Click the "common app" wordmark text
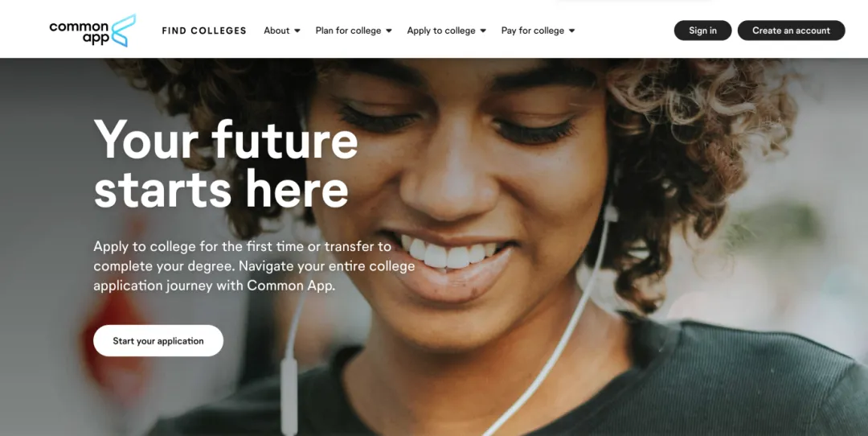This screenshot has width=868, height=436. click(x=79, y=32)
